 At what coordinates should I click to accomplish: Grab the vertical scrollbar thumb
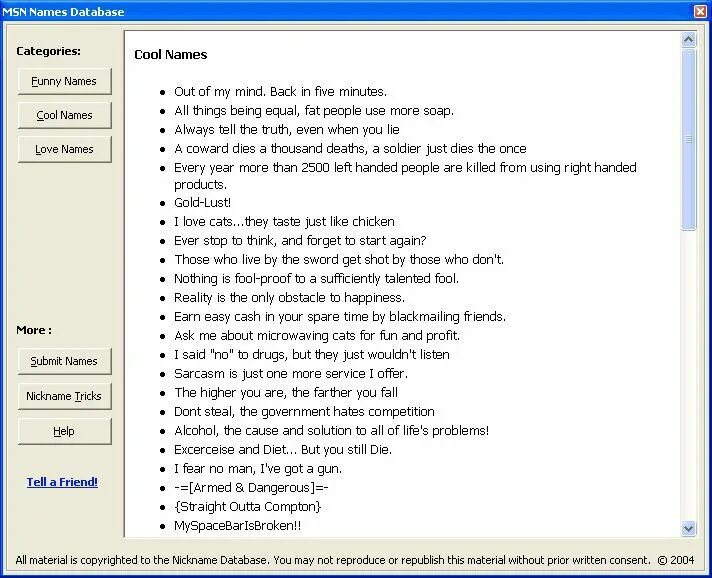(x=688, y=139)
